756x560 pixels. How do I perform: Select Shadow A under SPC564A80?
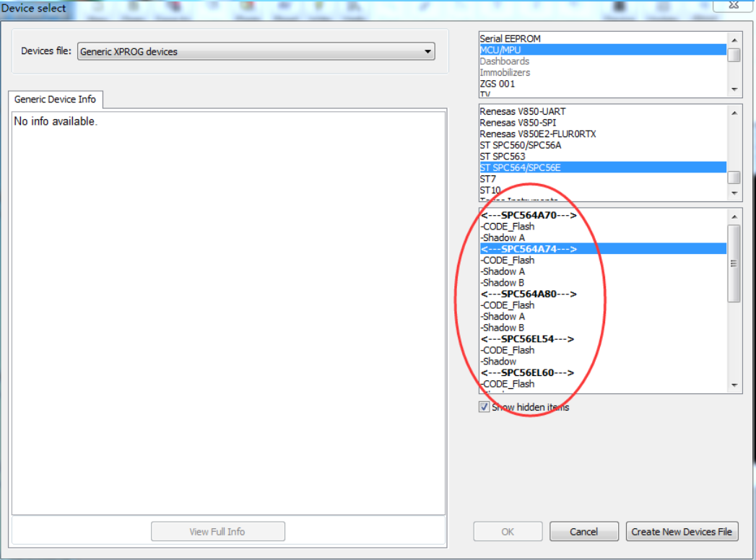(603, 317)
